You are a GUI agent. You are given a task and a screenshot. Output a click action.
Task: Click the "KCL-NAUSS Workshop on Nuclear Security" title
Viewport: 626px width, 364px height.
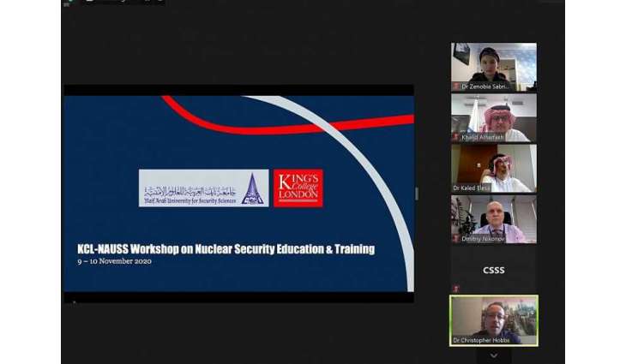coord(226,249)
